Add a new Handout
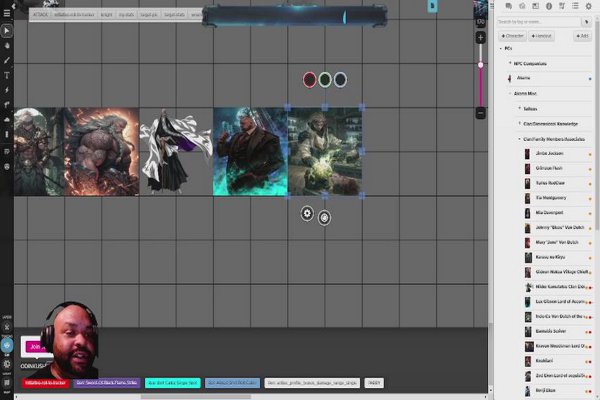Image resolution: width=600 pixels, height=400 pixels. [x=541, y=36]
